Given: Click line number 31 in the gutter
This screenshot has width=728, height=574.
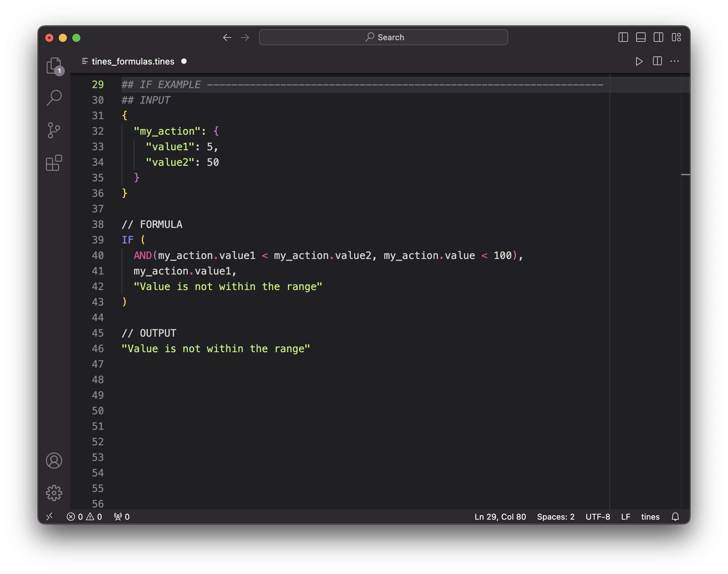Looking at the screenshot, I should [x=98, y=116].
